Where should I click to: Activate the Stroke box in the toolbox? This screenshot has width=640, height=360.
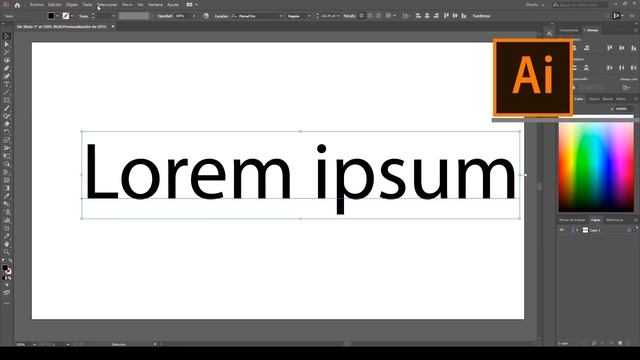pyautogui.click(x=9, y=271)
